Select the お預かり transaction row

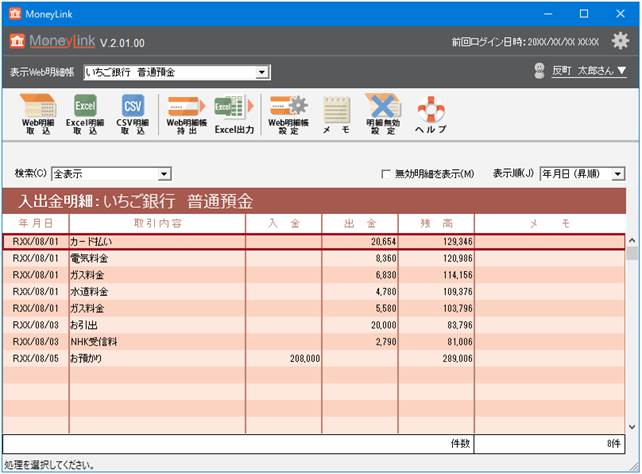pos(314,359)
